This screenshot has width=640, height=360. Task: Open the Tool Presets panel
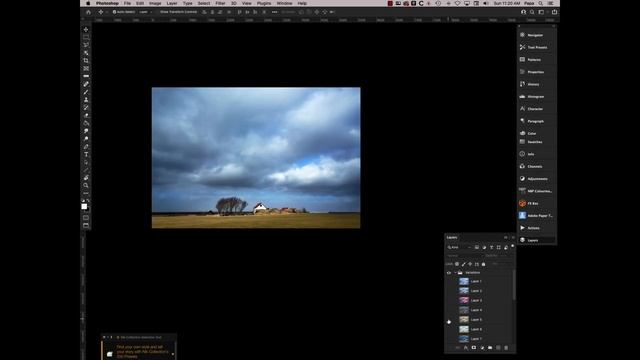click(x=536, y=47)
